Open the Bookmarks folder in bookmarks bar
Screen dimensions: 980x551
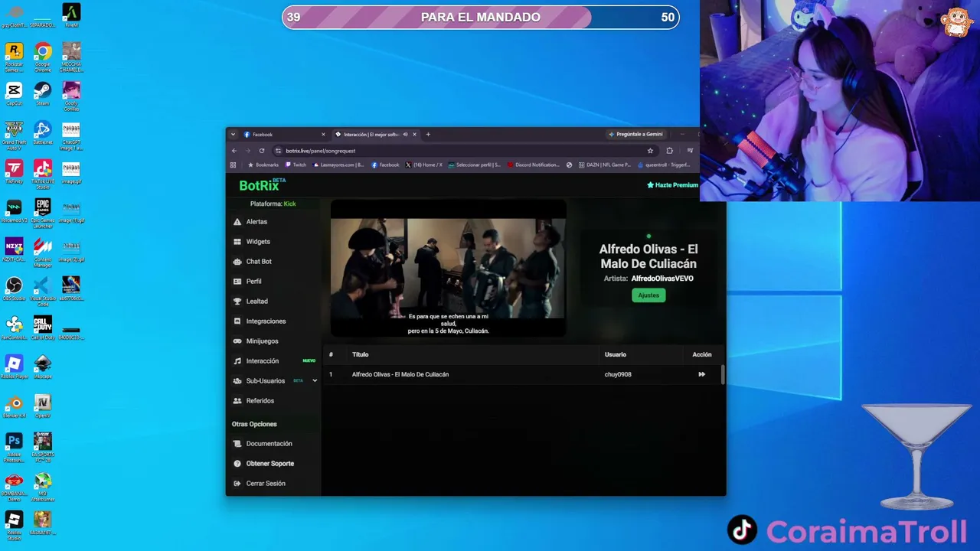[x=263, y=165]
